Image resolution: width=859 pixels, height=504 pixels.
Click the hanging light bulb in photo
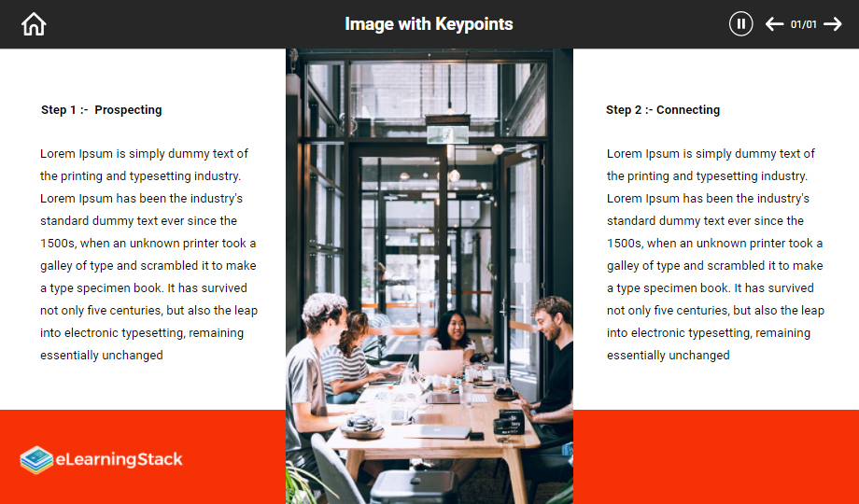[454, 175]
